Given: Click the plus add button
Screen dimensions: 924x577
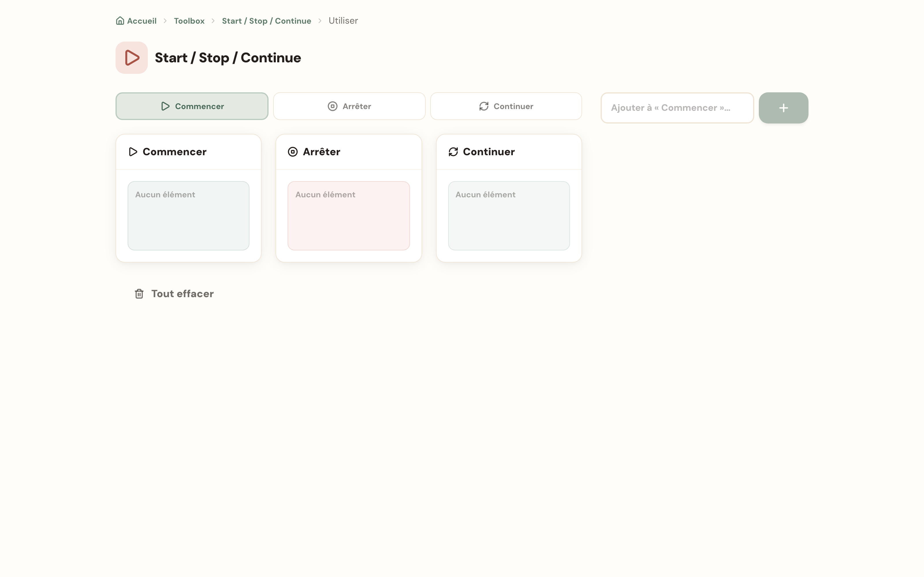Looking at the screenshot, I should point(783,108).
